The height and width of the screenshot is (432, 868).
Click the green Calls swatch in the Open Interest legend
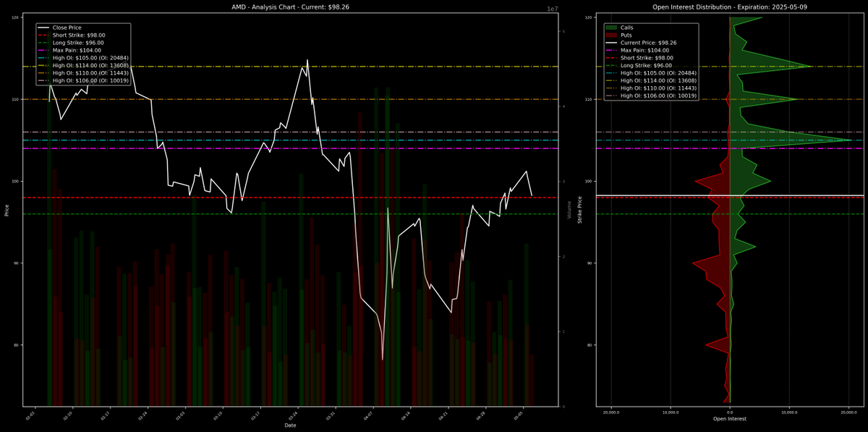611,27
